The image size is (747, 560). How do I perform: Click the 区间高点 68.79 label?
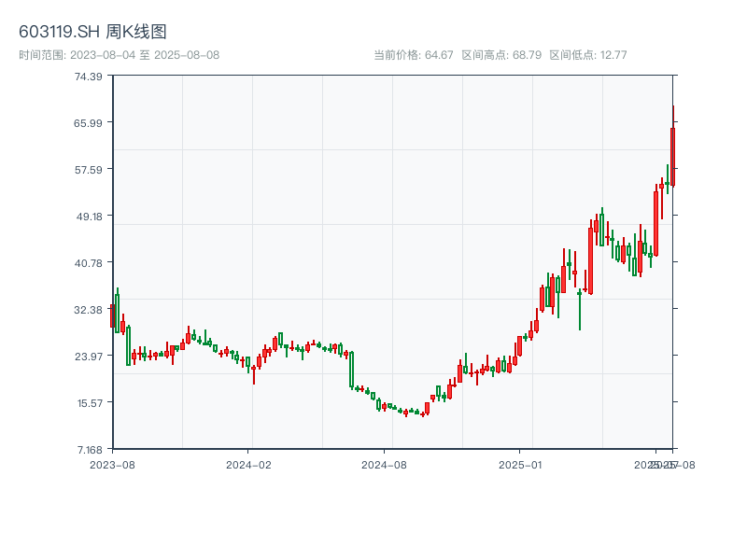(x=501, y=55)
